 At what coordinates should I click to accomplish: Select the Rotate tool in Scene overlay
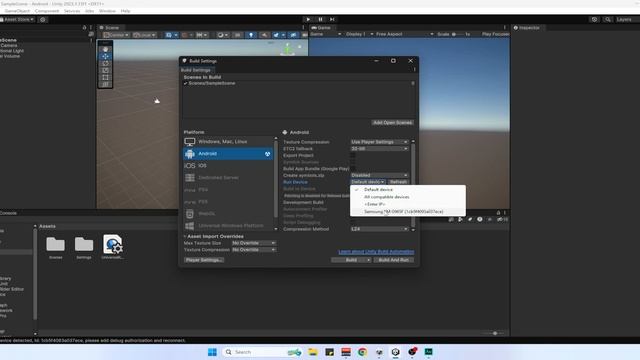coord(105,63)
